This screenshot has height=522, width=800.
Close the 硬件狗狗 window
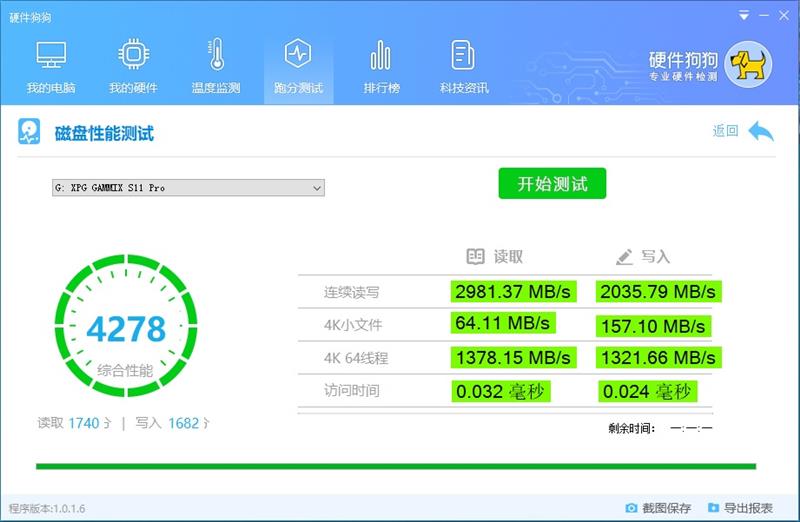[x=784, y=16]
